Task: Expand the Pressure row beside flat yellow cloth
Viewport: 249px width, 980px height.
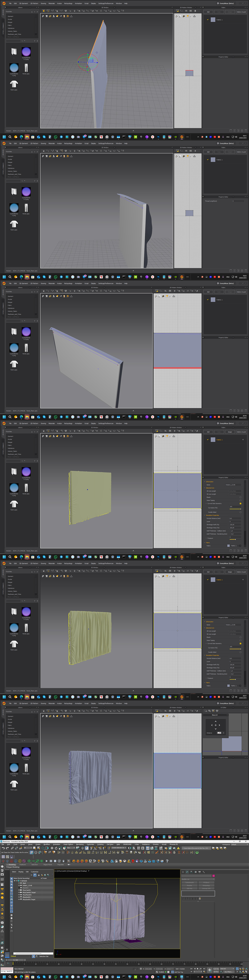Action: (206, 538)
